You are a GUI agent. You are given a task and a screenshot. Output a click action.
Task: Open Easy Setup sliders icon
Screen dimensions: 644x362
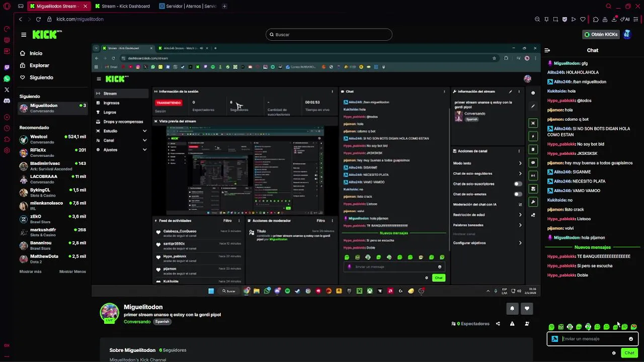(x=636, y=19)
